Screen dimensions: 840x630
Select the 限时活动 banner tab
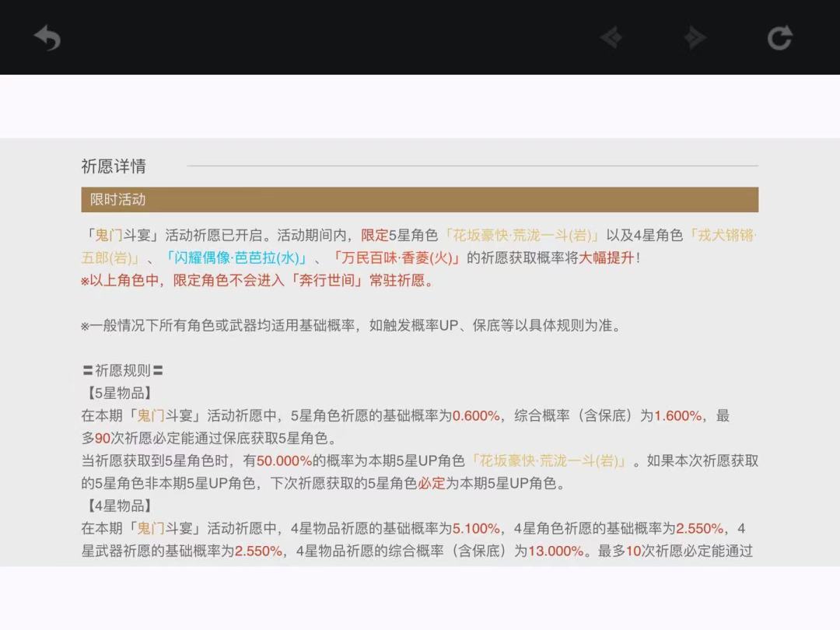click(118, 200)
